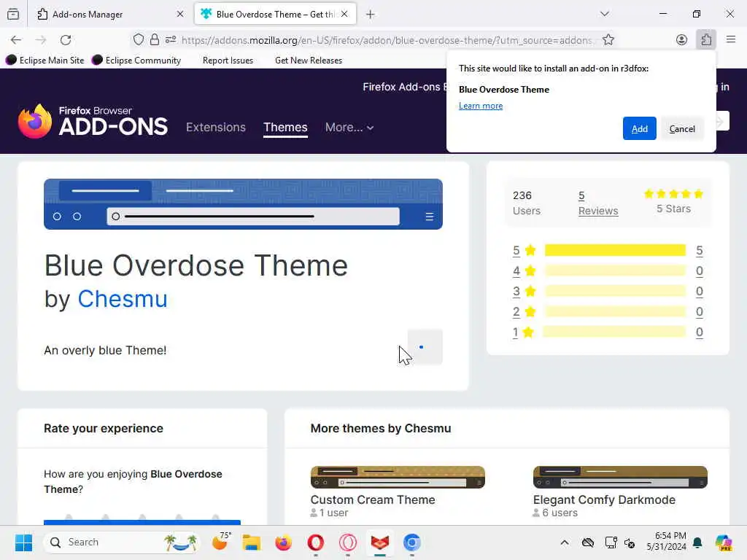
Task: Open the Firefox View icon
Action: pos(13,15)
